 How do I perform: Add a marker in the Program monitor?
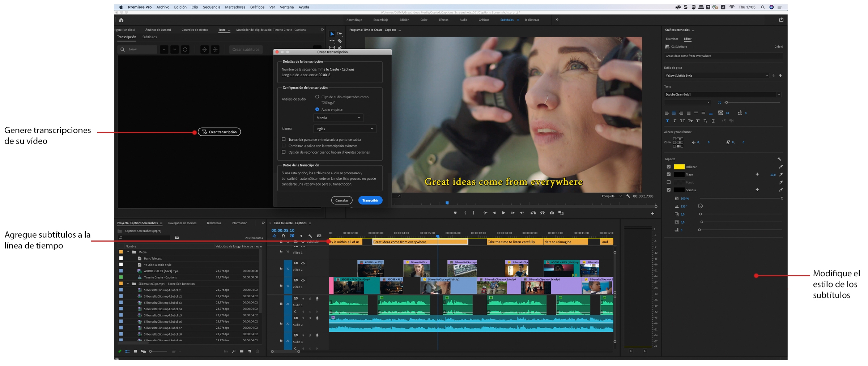(x=455, y=213)
